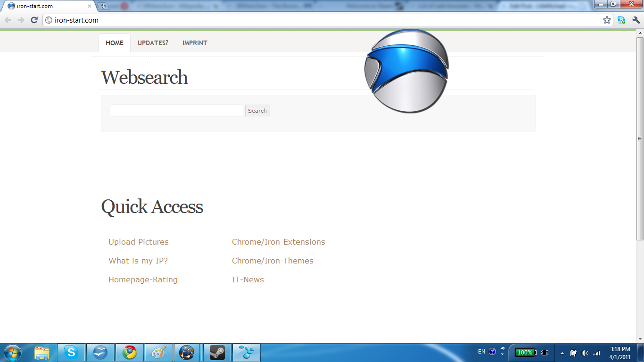Screen dimensions: 644x362
Task: Open the Homepage-Rating link
Action: click(x=143, y=280)
